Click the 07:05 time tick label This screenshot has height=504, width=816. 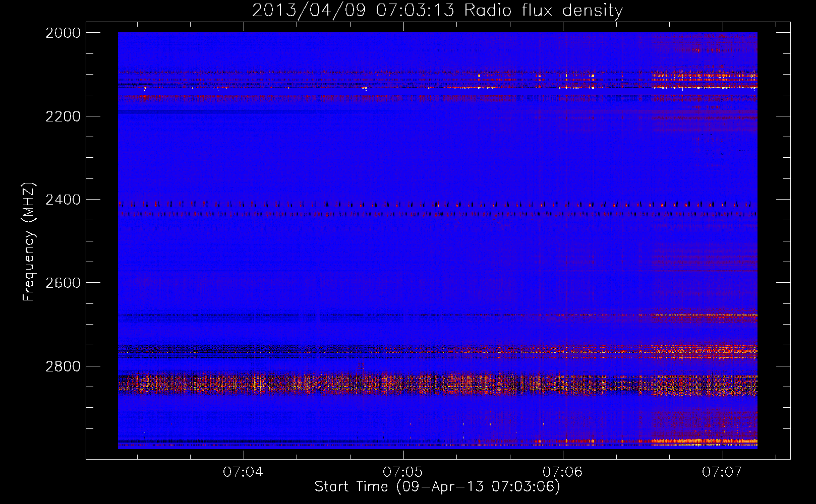point(403,472)
